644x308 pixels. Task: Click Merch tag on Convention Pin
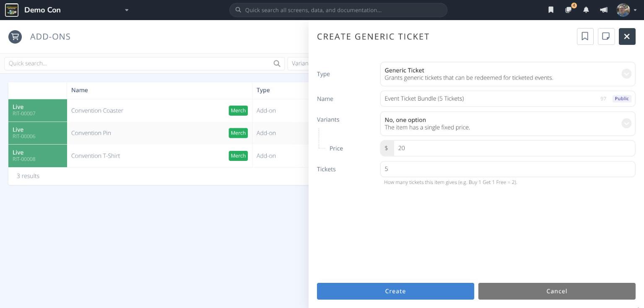pyautogui.click(x=238, y=133)
